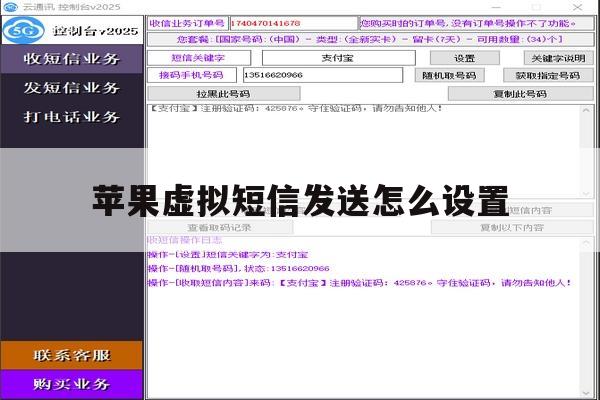The width and height of the screenshot is (600, 400).
Task: Click the log line 操作-[收取短信内容]来码
Action: (359, 283)
